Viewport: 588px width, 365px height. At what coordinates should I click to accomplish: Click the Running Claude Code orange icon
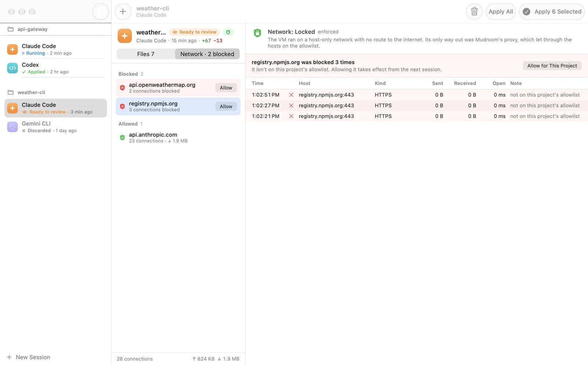pos(12,49)
